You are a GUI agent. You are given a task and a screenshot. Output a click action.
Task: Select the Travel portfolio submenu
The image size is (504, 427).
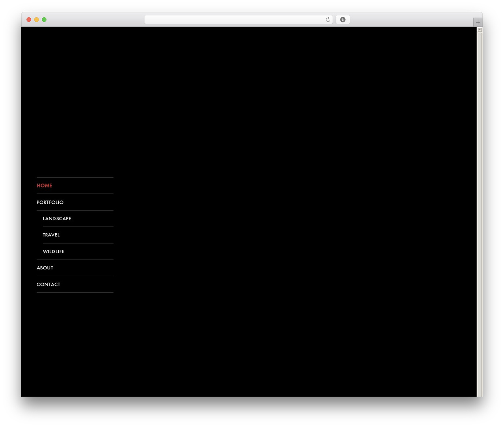pos(51,235)
